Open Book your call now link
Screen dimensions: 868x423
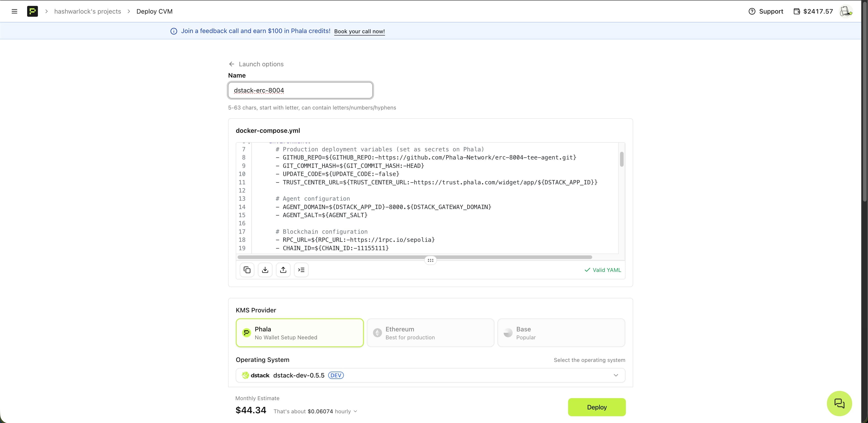click(x=359, y=31)
